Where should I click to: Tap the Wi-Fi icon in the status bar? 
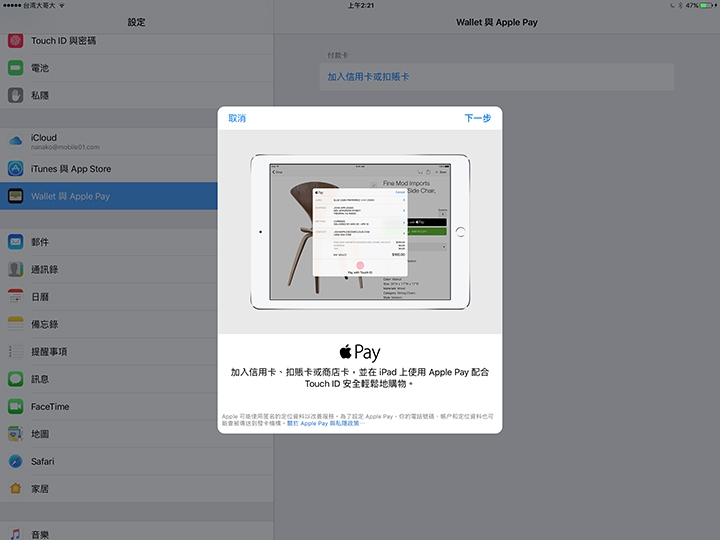point(62,6)
